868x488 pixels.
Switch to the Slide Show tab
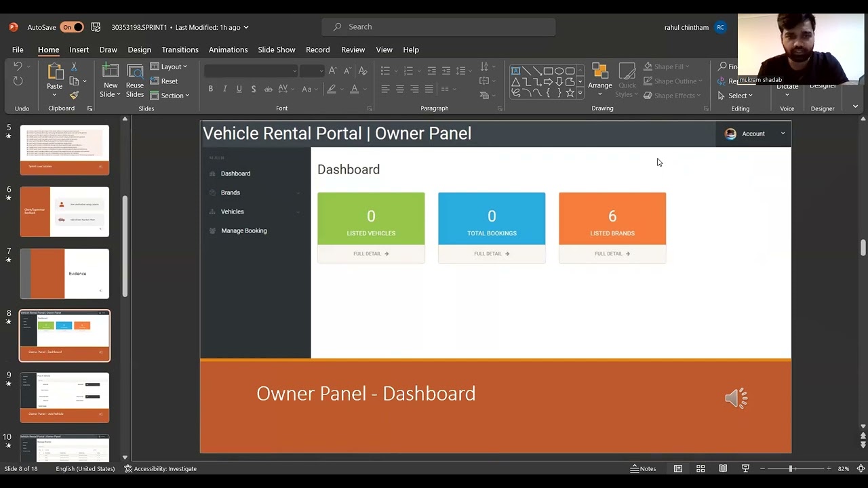(x=277, y=49)
